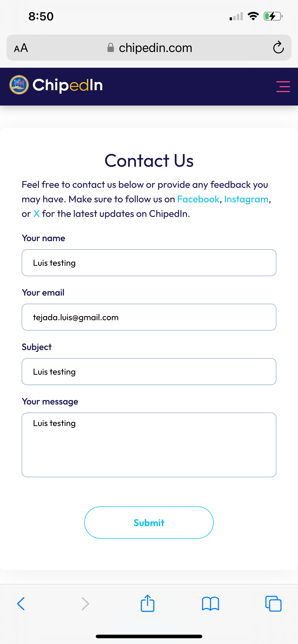298x644 pixels.
Task: Tap the lock icon beside chipedin.com
Action: coord(111,47)
